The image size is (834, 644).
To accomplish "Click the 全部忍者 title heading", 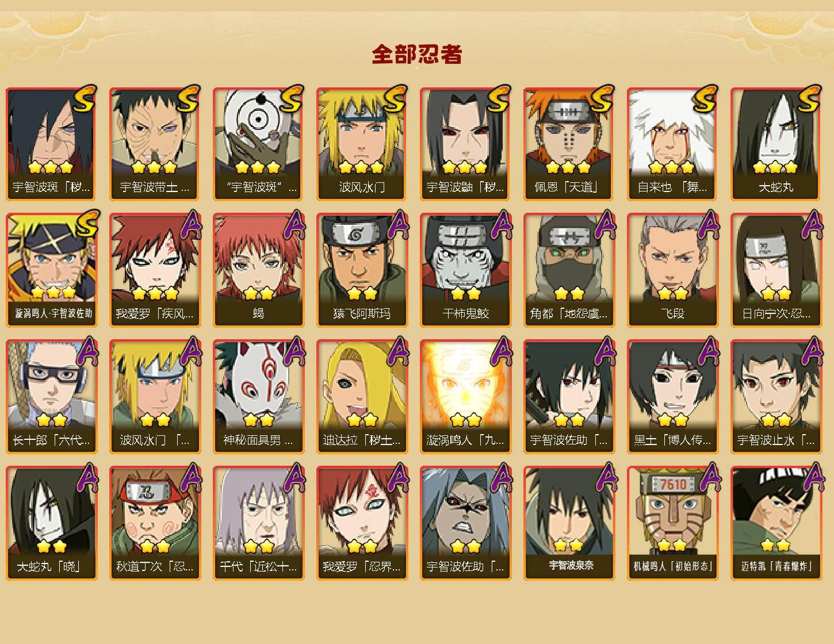I will (x=417, y=54).
